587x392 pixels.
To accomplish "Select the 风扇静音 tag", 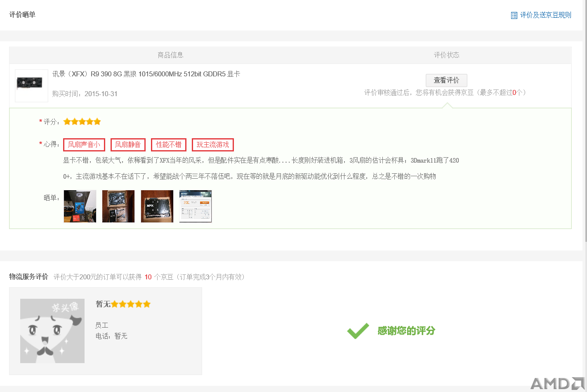I will coord(128,145).
